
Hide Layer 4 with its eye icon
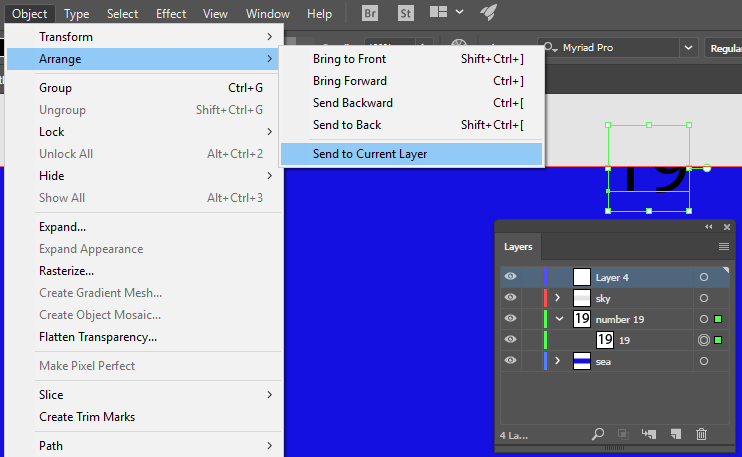click(x=511, y=277)
